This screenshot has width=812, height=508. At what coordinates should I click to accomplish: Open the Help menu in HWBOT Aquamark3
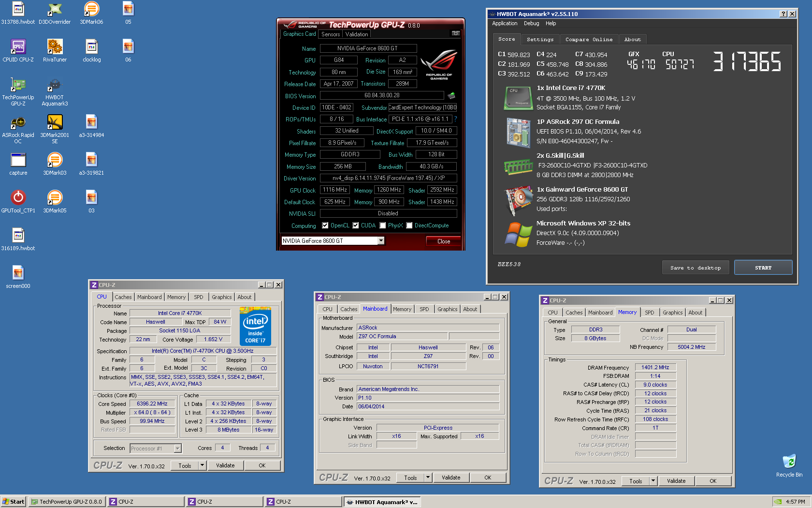click(x=551, y=23)
